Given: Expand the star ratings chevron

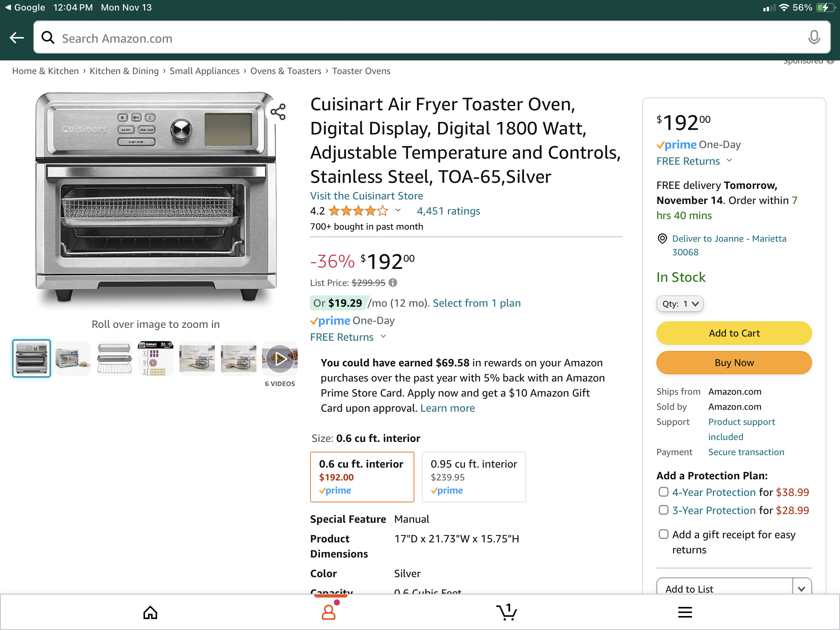Looking at the screenshot, I should pos(398,210).
